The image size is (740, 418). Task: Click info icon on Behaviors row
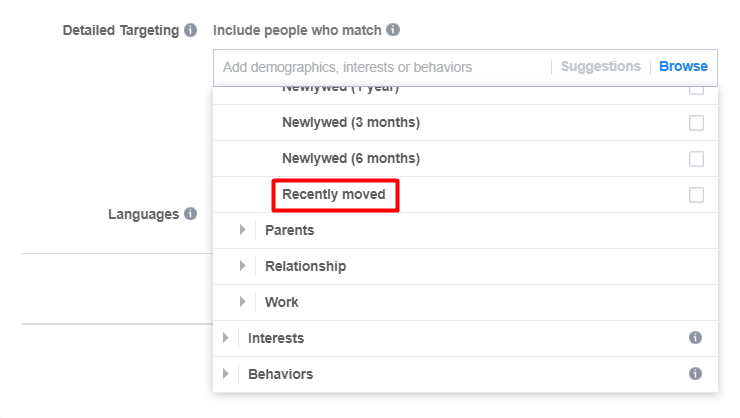pyautogui.click(x=695, y=374)
